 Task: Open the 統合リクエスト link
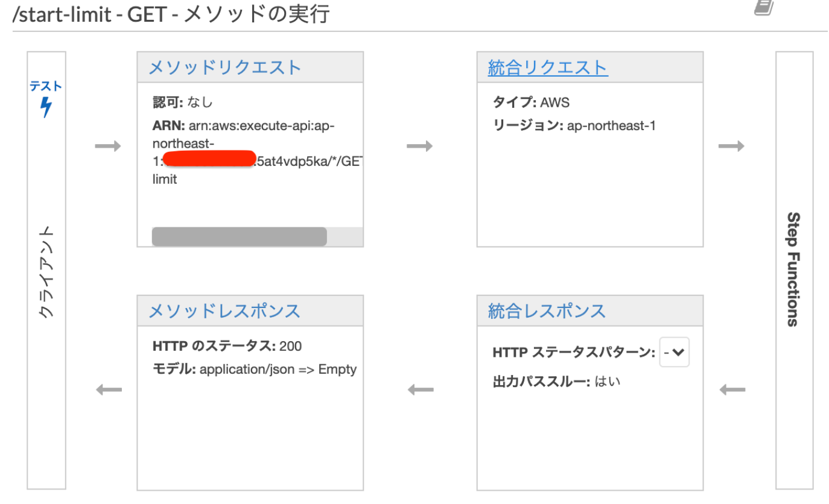(547, 68)
